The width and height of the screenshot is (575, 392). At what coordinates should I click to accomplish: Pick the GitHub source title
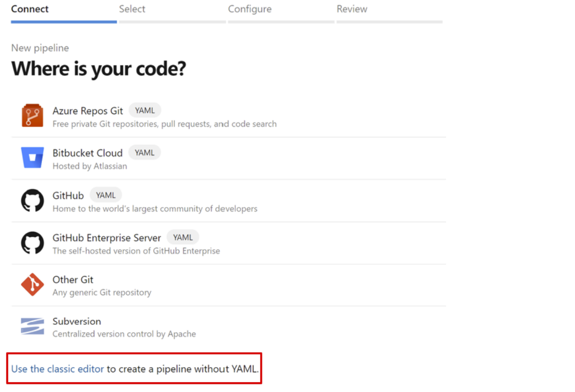tap(68, 196)
